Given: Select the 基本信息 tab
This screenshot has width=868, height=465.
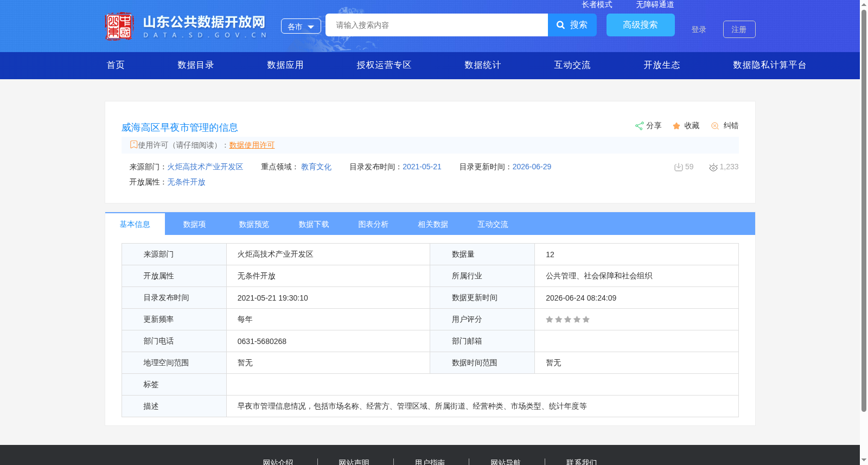Looking at the screenshot, I should click(x=135, y=224).
